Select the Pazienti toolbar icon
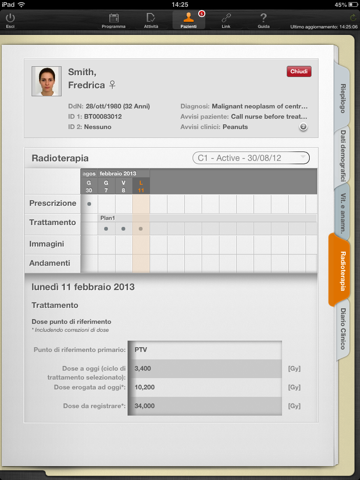The width and height of the screenshot is (360, 480). [188, 17]
